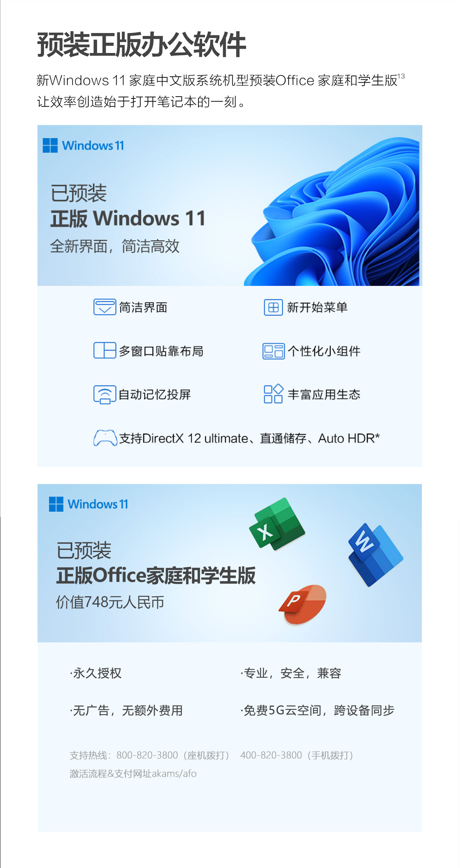Click the 简洁界面 feature icon
The height and width of the screenshot is (868, 459).
tap(104, 307)
